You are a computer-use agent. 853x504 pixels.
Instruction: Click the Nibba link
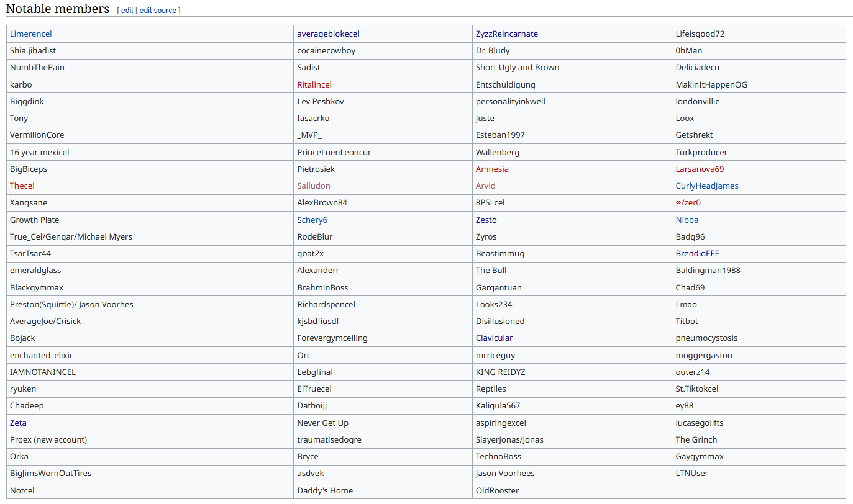tap(687, 220)
